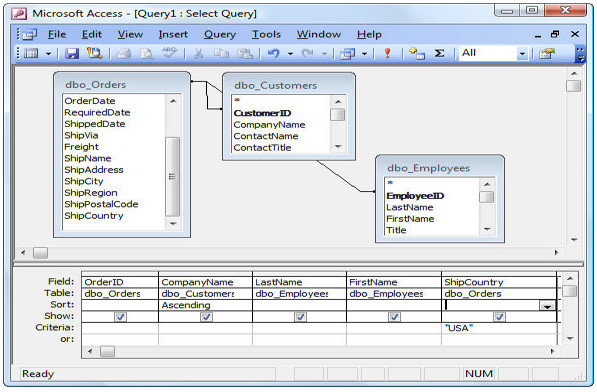The width and height of the screenshot is (597, 392).
Task: Select Title field in dbo_Employees
Action: point(396,230)
